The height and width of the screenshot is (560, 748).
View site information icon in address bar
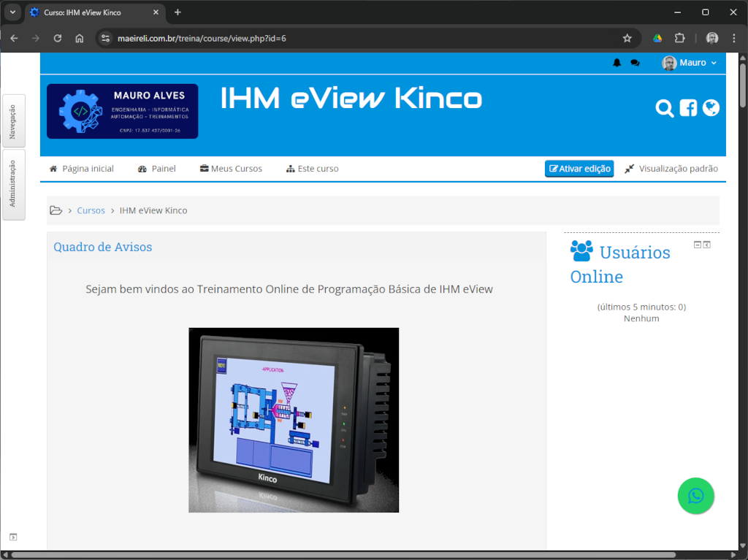point(105,38)
